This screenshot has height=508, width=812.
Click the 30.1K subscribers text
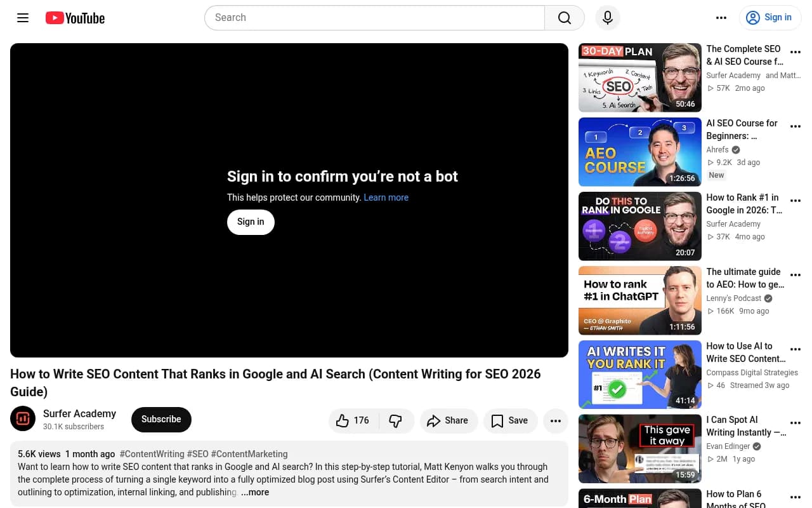tap(74, 427)
